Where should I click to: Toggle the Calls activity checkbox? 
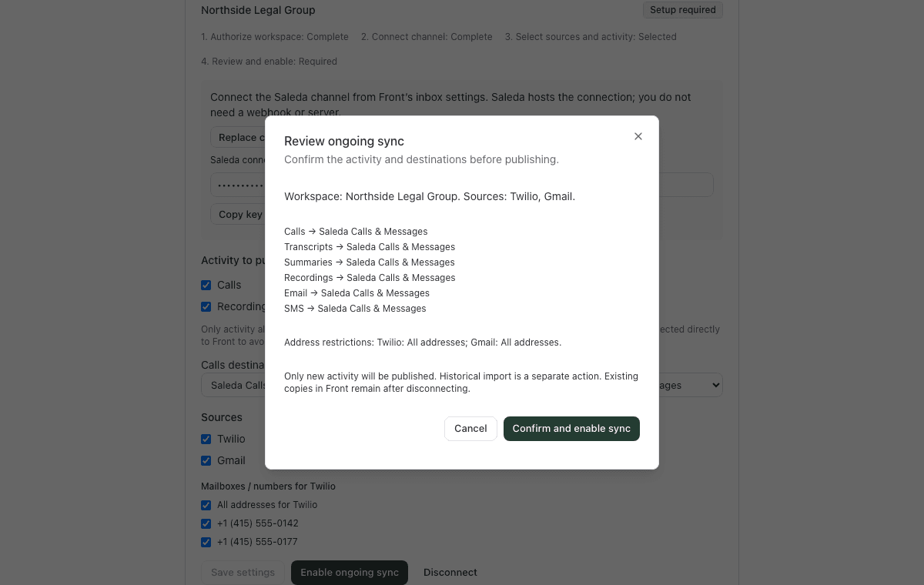point(206,285)
